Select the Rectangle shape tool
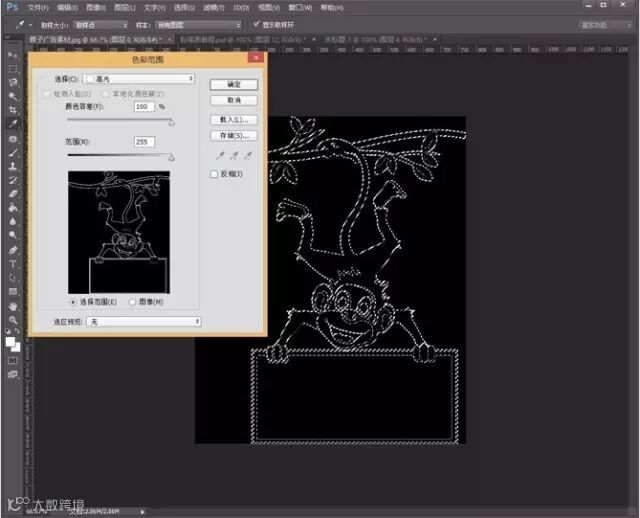640x518 pixels. coord(13,291)
